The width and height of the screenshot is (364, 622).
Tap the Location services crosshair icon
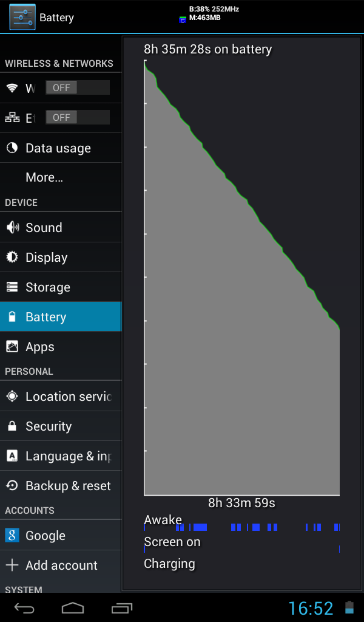[12, 396]
